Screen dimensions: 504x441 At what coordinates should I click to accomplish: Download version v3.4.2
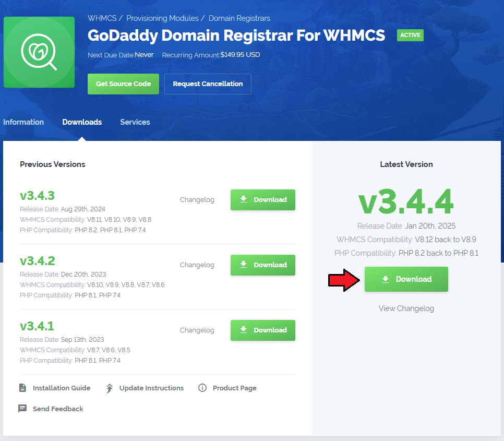(263, 265)
